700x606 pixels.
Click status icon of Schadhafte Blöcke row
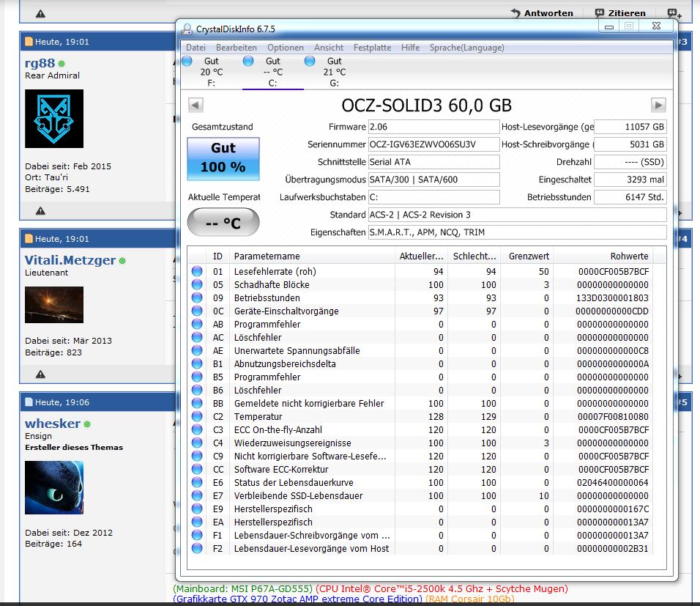coord(197,284)
